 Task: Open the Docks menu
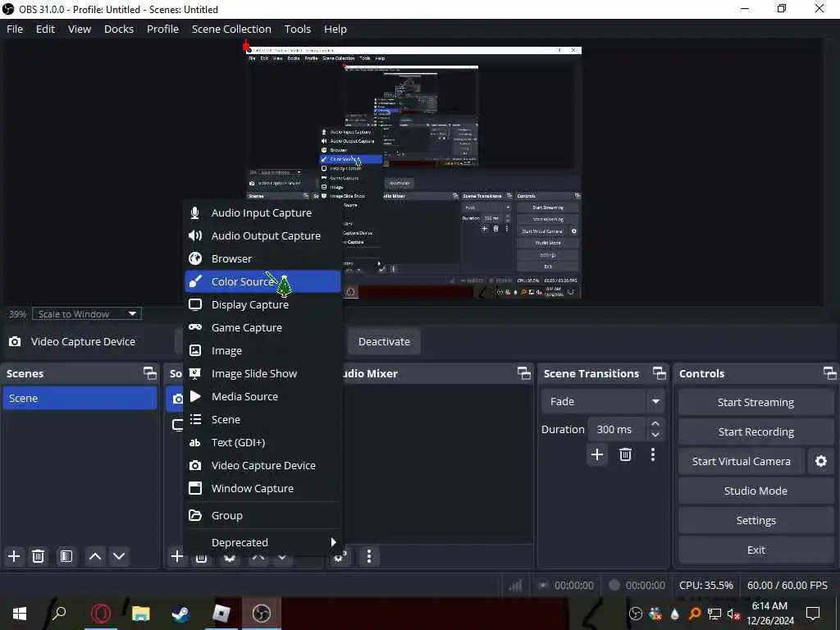(x=119, y=29)
